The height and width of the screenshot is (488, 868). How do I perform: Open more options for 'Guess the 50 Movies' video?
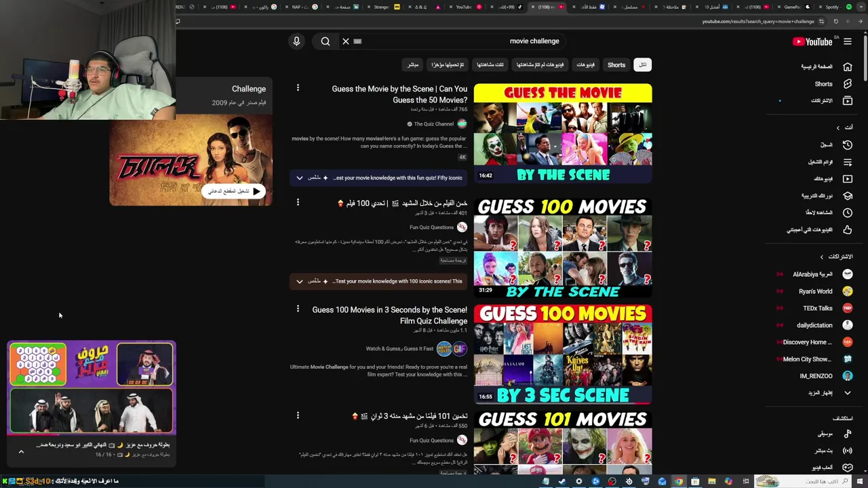tap(298, 87)
